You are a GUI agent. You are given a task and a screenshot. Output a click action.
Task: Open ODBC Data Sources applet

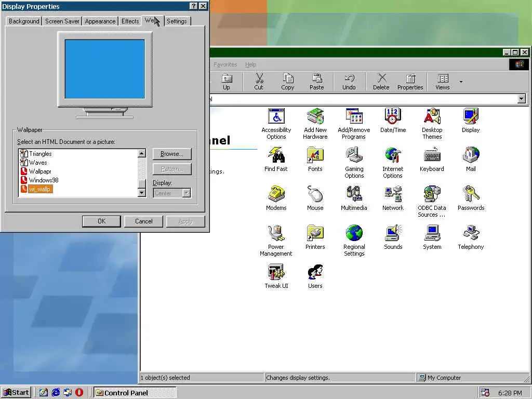[432, 202]
